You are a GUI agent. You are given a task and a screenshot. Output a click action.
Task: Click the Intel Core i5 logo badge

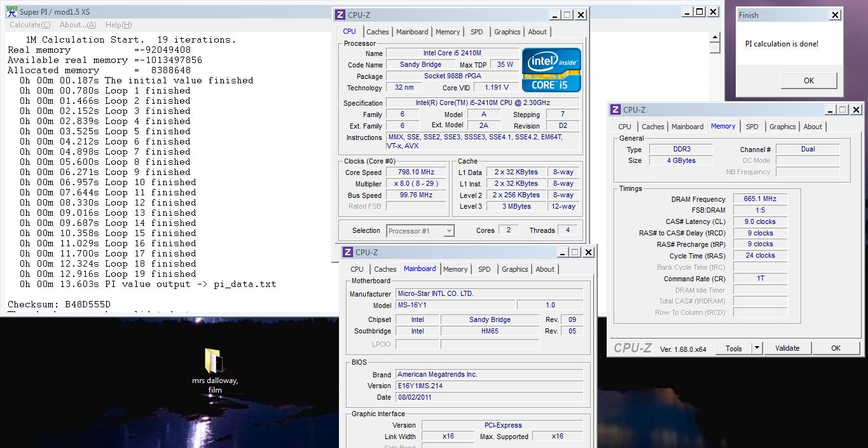pos(551,69)
